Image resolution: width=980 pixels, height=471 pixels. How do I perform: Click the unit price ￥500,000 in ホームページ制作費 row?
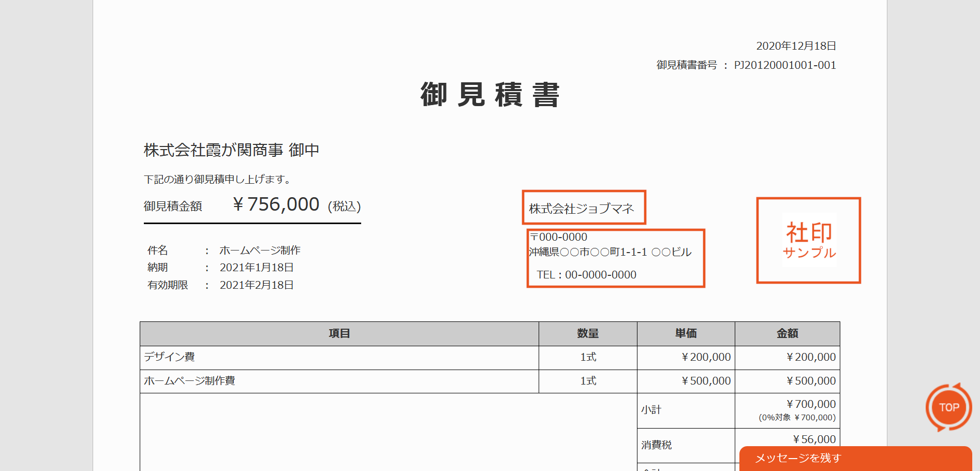[x=706, y=381]
